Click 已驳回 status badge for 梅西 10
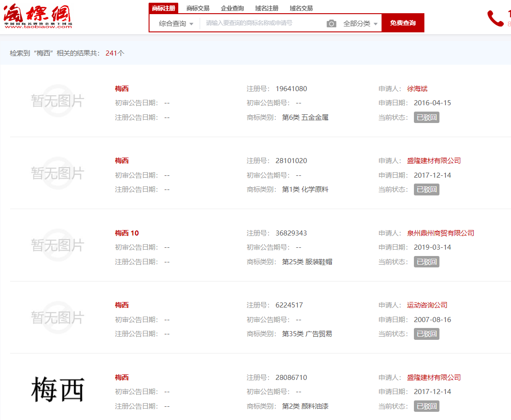 (426, 262)
